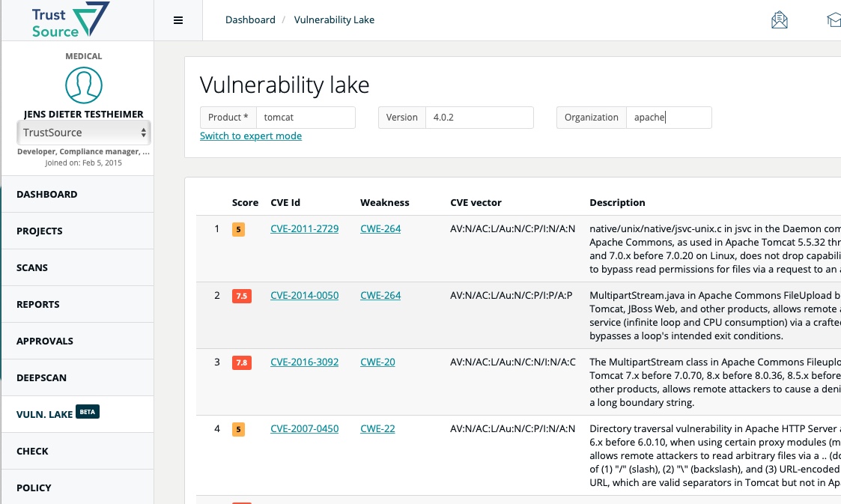The height and width of the screenshot is (504, 841).
Task: Click the user name Jens Dieter Testheimer
Action: click(84, 114)
